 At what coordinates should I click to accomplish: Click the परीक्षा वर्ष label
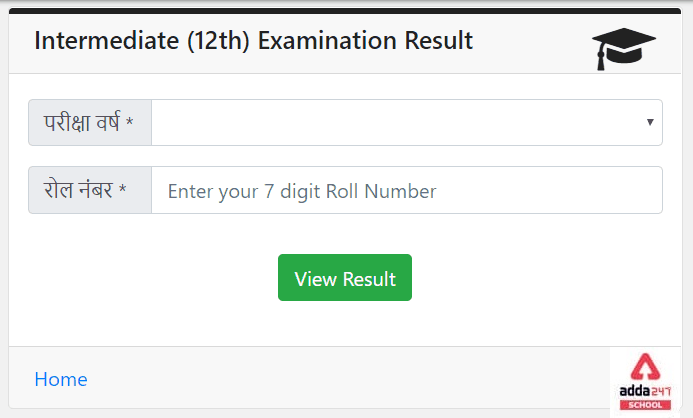click(x=82, y=122)
